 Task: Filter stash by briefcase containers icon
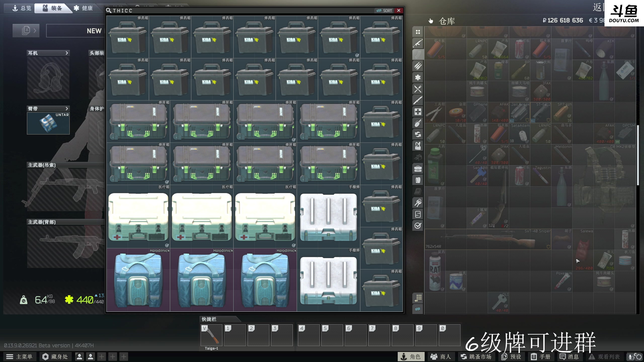tap(418, 169)
